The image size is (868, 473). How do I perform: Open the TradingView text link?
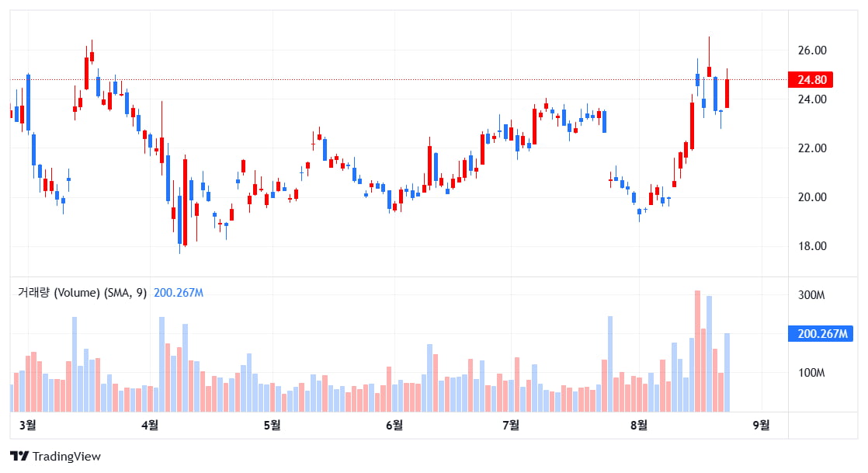pyautogui.click(x=67, y=457)
